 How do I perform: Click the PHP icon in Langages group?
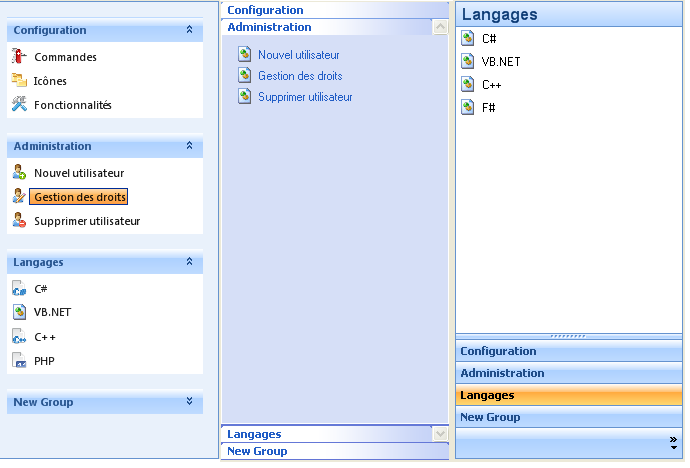(18, 360)
